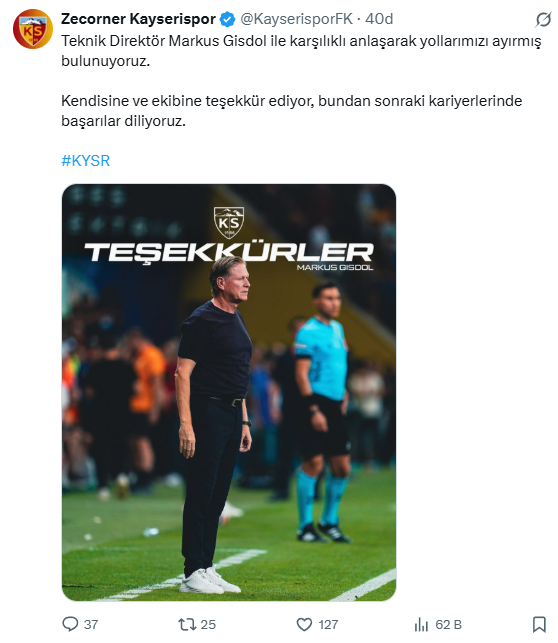Click the blue verified badge
Screen dimensions: 558x643
point(228,19)
